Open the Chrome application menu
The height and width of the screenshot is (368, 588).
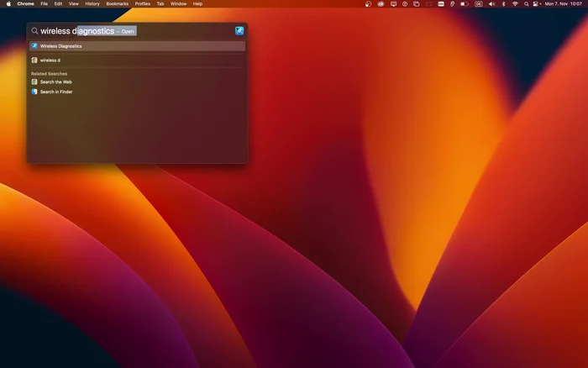pos(25,4)
